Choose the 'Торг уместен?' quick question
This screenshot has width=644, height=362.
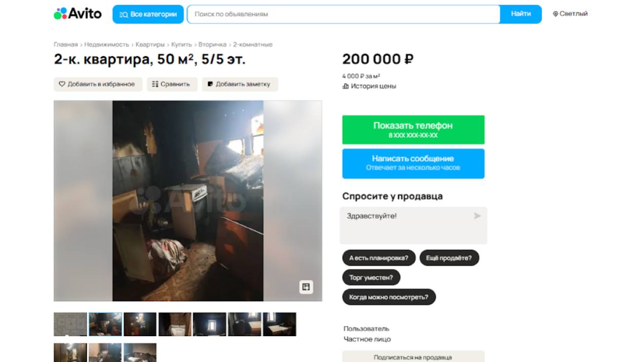coord(371,277)
